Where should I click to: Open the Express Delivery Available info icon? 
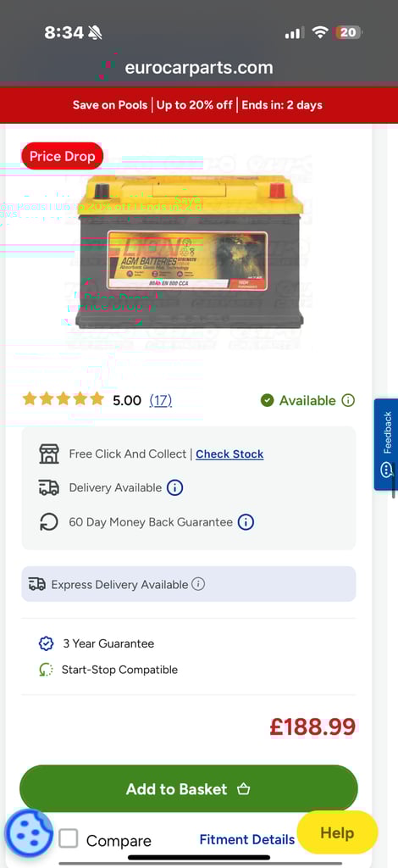198,584
